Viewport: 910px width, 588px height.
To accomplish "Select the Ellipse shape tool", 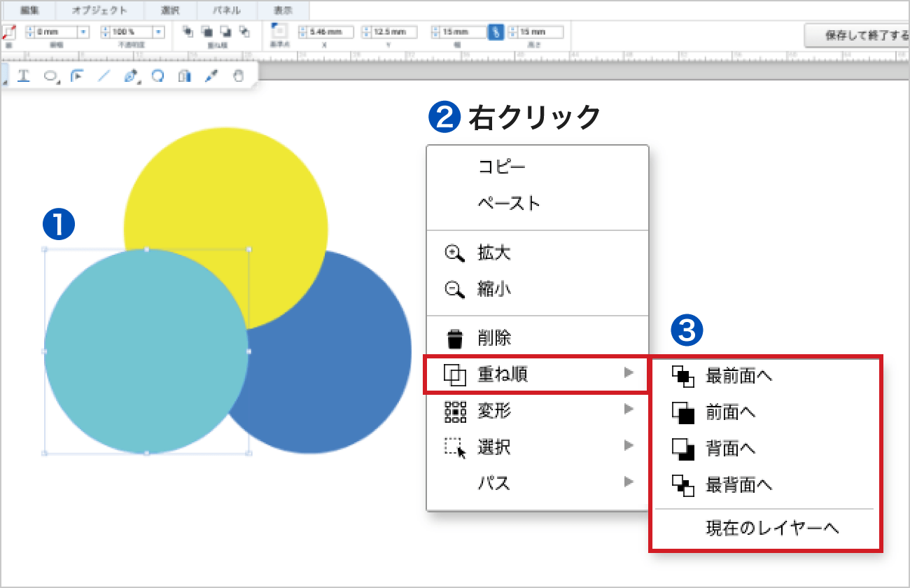I will tap(50, 76).
